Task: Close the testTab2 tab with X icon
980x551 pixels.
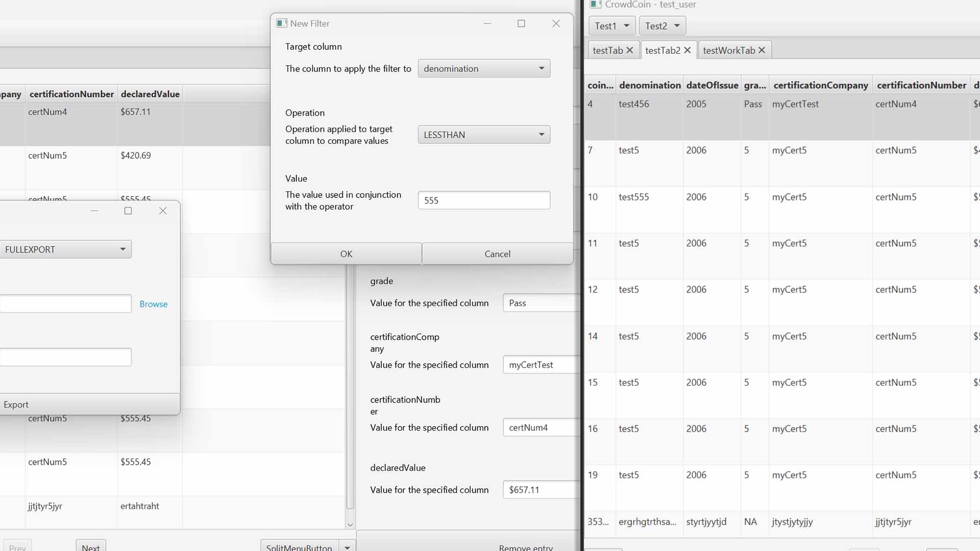Action: click(687, 50)
